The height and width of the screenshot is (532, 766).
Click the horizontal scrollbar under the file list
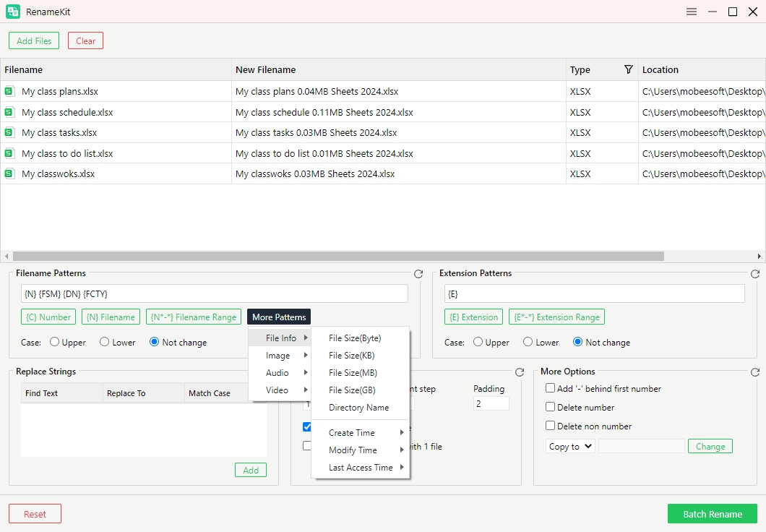338,256
